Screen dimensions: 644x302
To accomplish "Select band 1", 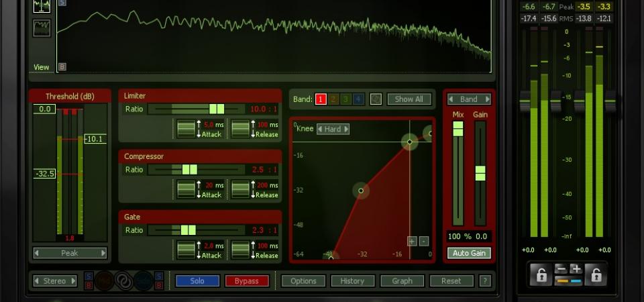I will click(321, 99).
